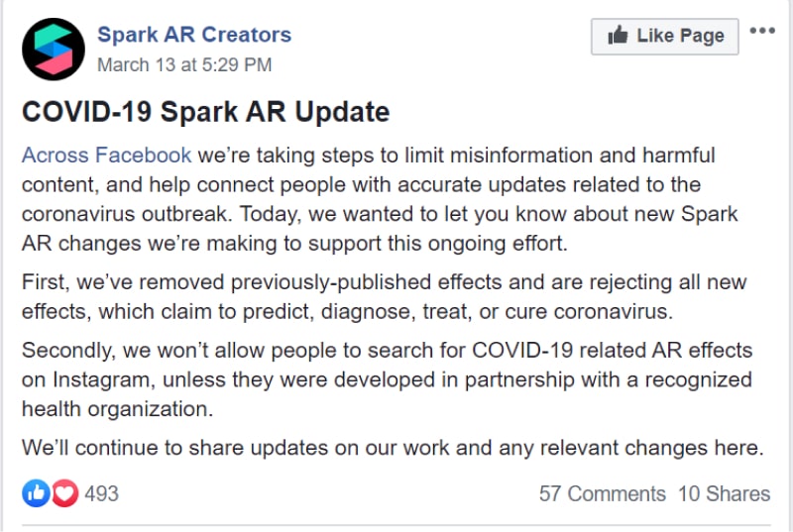This screenshot has width=793, height=532.
Task: Click the COVID-19 Spark AR Update heading
Action: 206,112
